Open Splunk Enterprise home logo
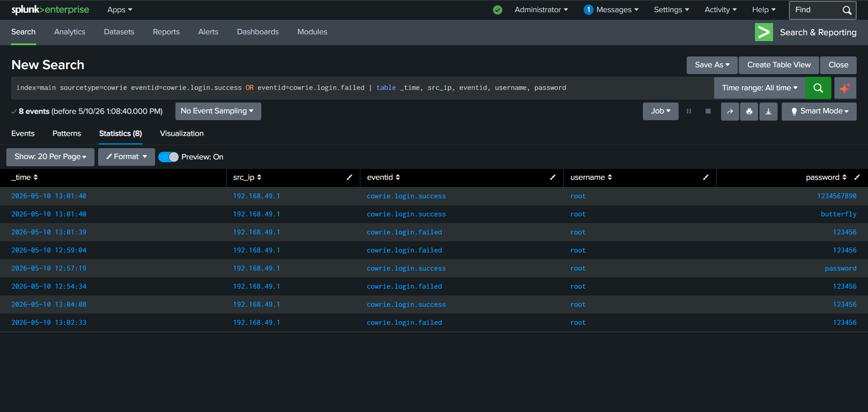 (x=50, y=9)
